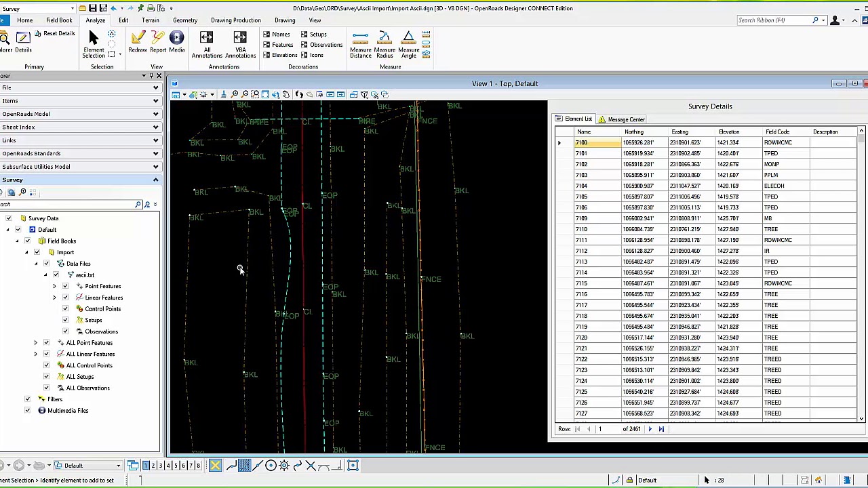Click the VBA Annotations icon

tap(240, 38)
